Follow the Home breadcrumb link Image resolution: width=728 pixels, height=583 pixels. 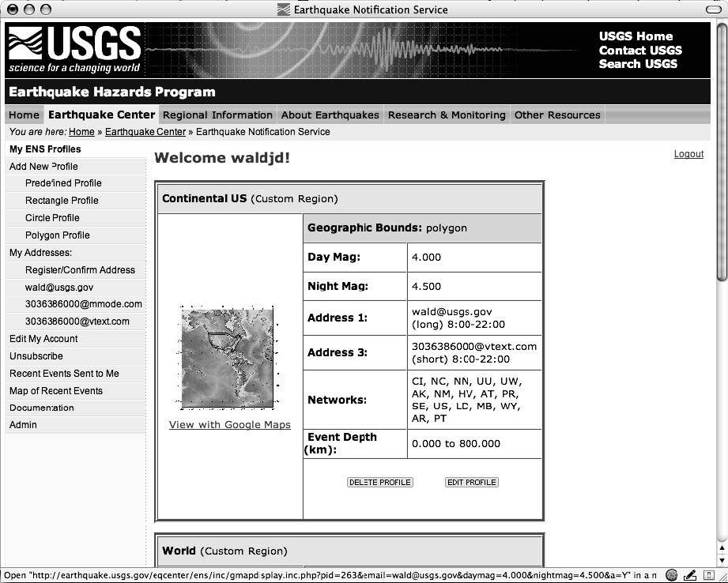(81, 132)
